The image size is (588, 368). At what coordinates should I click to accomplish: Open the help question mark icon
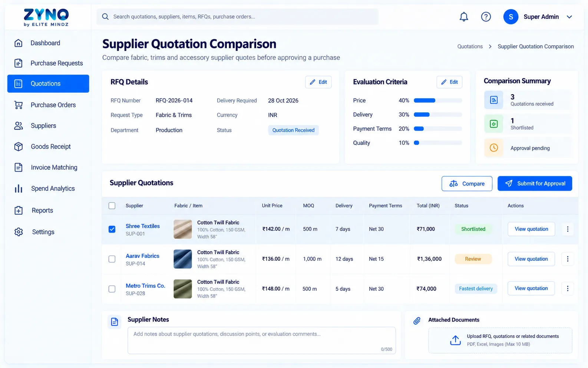(x=486, y=17)
